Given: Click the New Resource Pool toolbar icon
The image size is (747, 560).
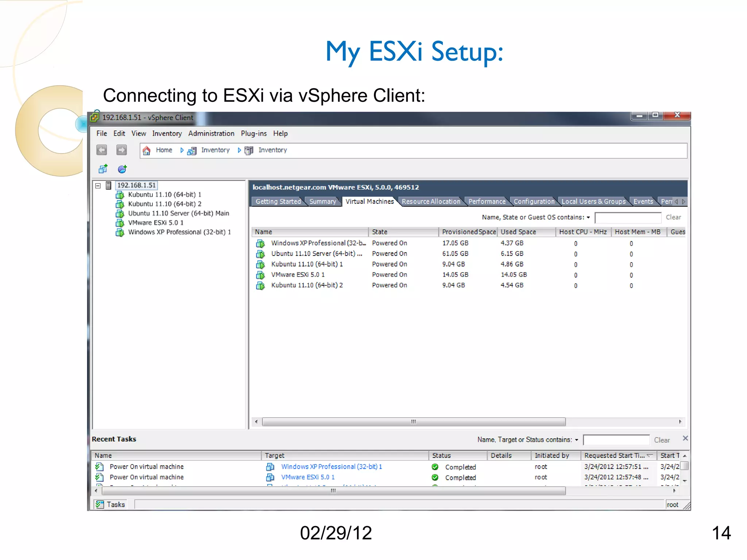Looking at the screenshot, I should point(122,169).
